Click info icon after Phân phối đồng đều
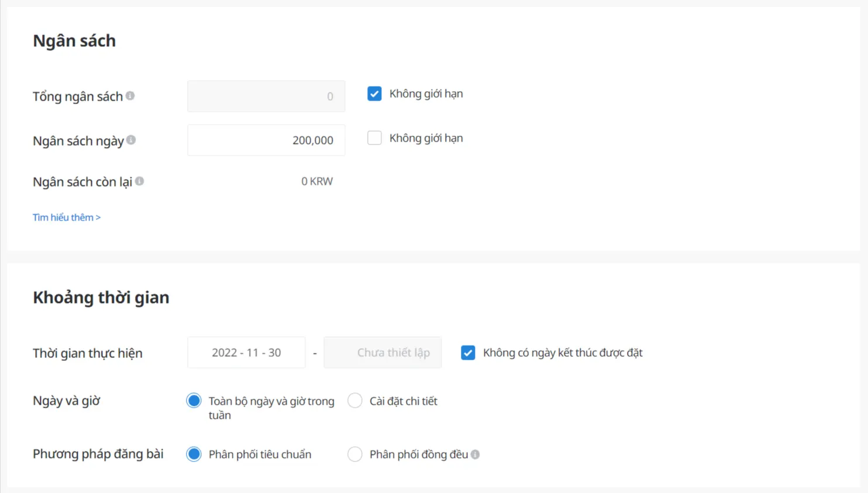Screen dimensions: 868x493 [475, 454]
